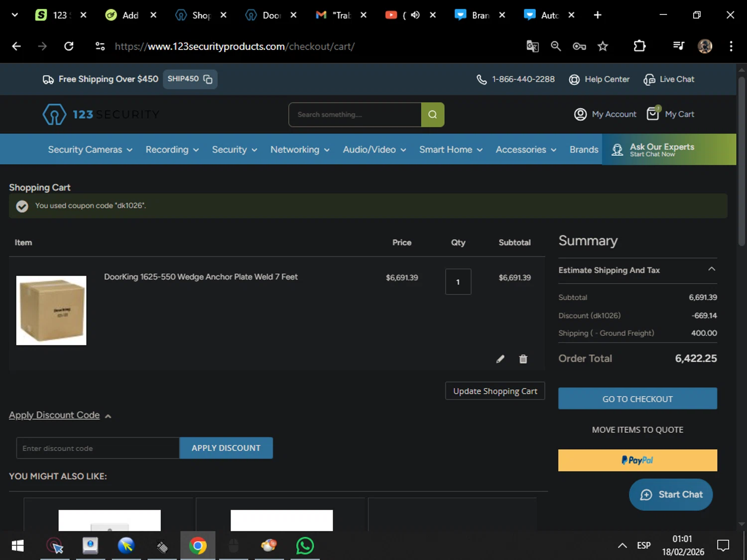This screenshot has width=747, height=560.
Task: Open Windows notification center
Action: [x=723, y=546]
